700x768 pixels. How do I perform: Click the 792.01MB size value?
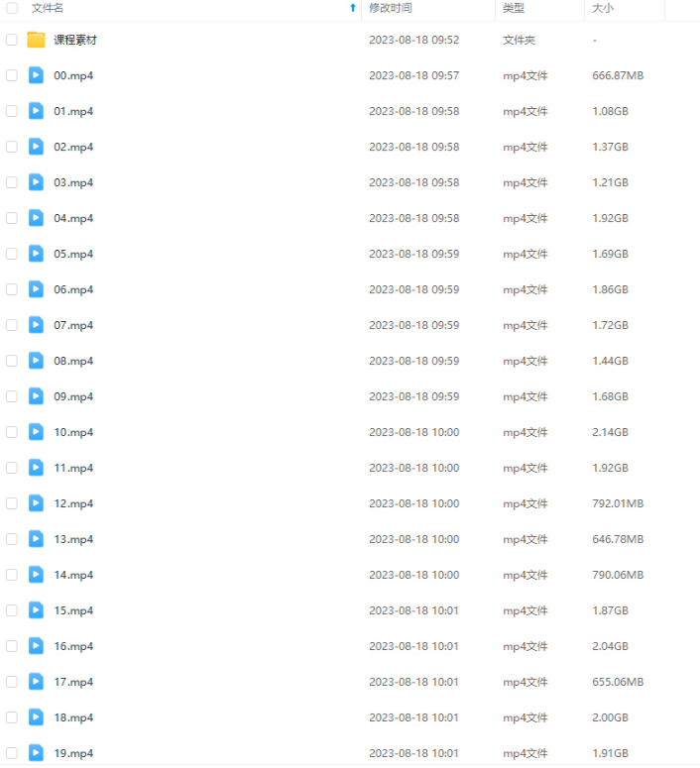coord(618,503)
